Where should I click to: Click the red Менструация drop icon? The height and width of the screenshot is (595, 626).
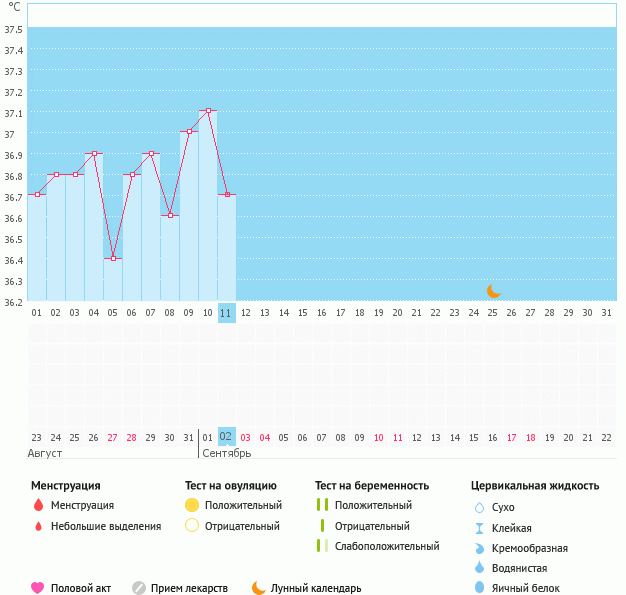38,506
